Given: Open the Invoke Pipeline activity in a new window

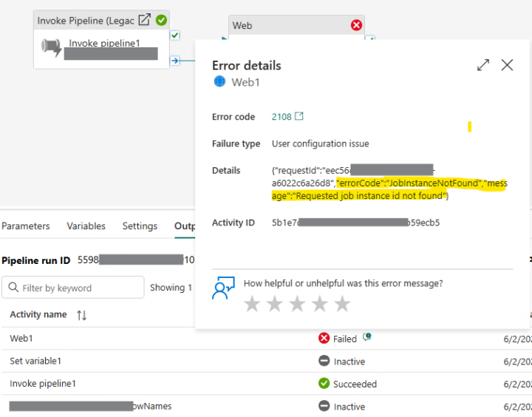Looking at the screenshot, I should [144, 20].
